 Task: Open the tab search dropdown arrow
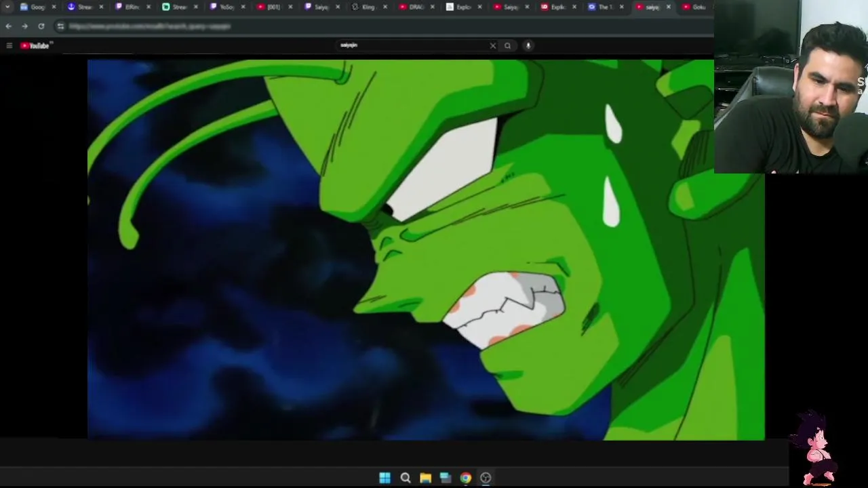point(7,7)
